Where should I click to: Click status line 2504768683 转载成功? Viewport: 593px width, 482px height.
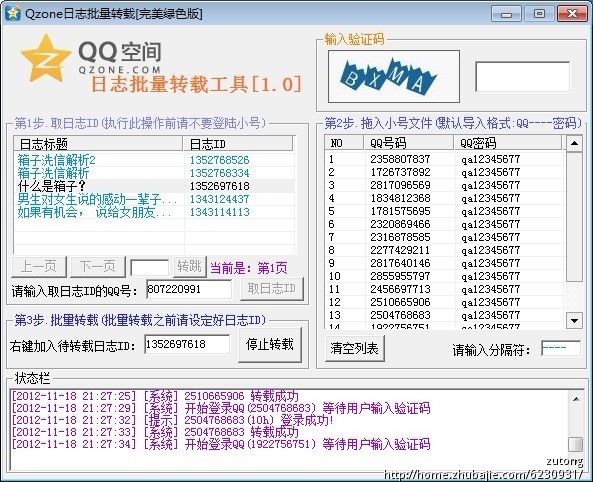coord(155,432)
